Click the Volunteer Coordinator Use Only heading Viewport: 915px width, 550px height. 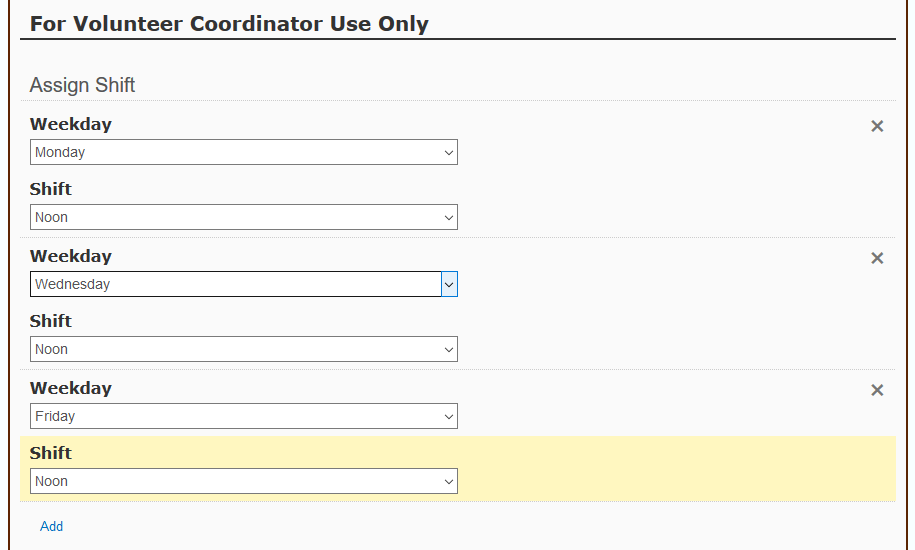(x=229, y=23)
